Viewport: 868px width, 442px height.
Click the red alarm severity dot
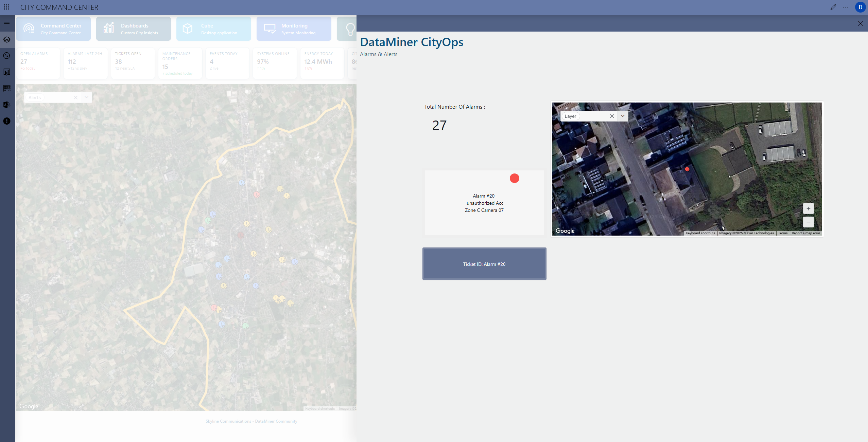pos(514,178)
